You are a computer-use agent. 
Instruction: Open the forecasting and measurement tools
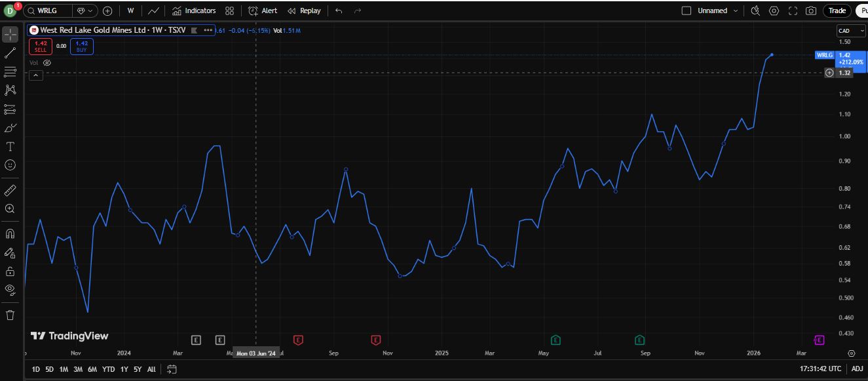point(10,109)
